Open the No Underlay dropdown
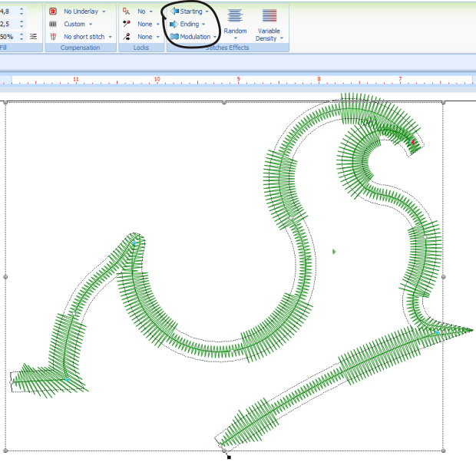Image resolution: width=476 pixels, height=462 pixels. pyautogui.click(x=104, y=12)
